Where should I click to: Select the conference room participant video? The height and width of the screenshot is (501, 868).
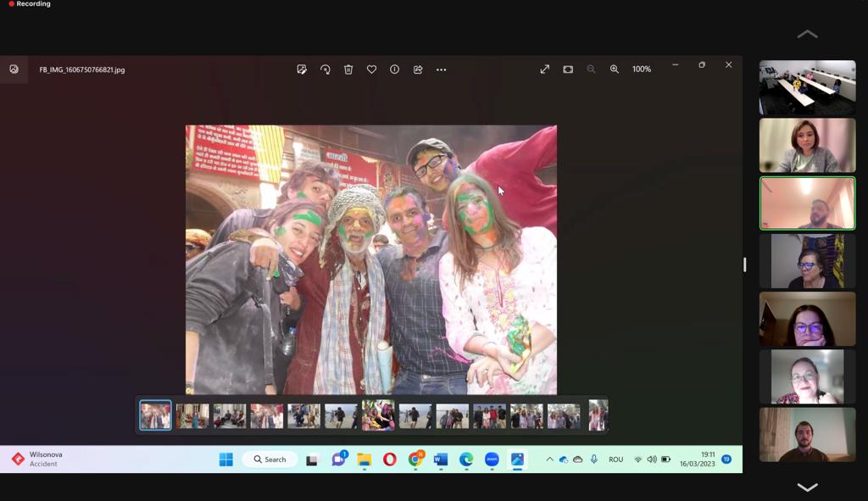click(x=807, y=87)
